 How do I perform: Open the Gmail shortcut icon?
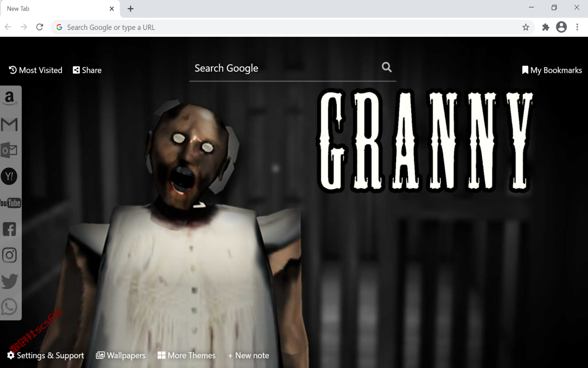(9, 124)
